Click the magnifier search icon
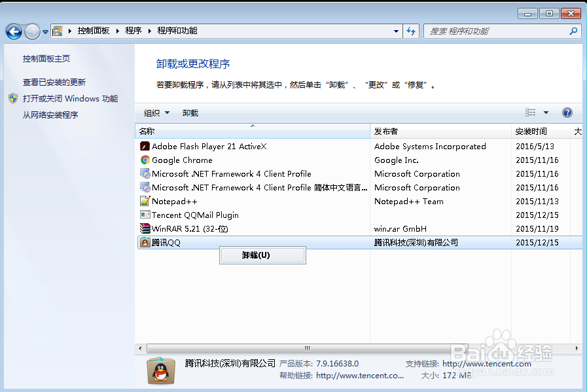Image resolution: width=587 pixels, height=392 pixels. coord(573,31)
